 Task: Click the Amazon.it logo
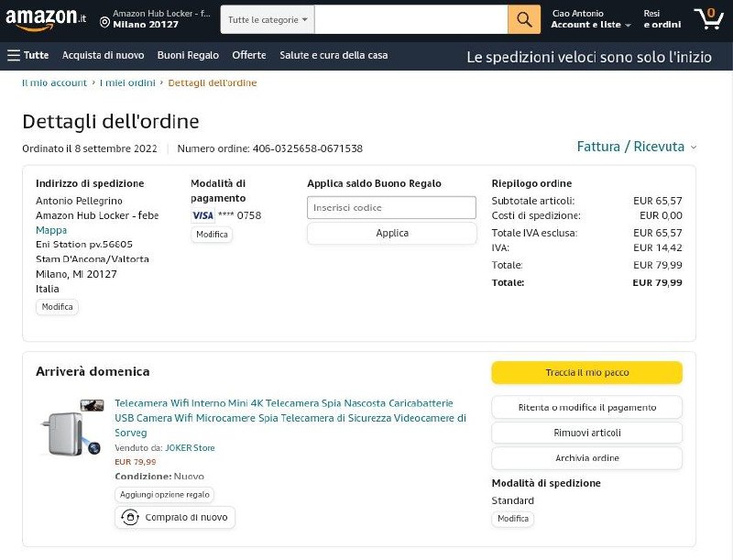click(x=46, y=19)
